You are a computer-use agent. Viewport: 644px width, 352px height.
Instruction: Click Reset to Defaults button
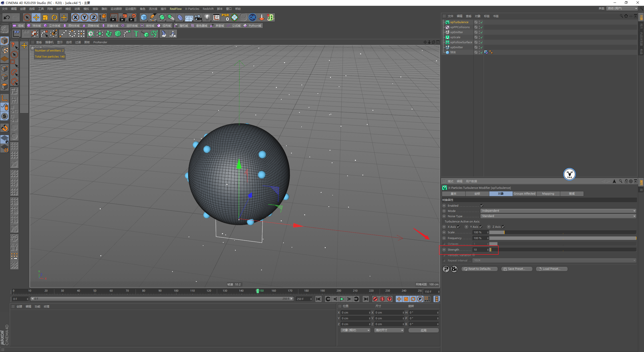pyautogui.click(x=479, y=269)
